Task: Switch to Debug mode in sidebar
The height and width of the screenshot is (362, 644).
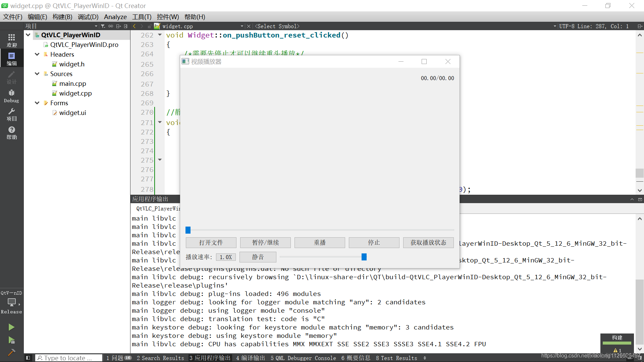Action: point(11,96)
